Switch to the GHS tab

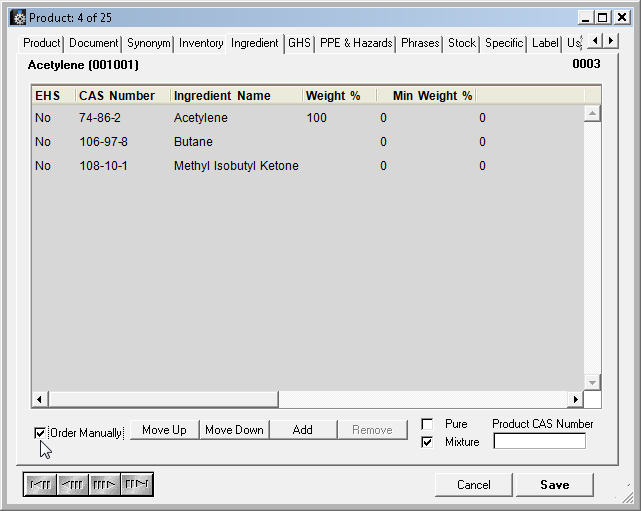299,43
